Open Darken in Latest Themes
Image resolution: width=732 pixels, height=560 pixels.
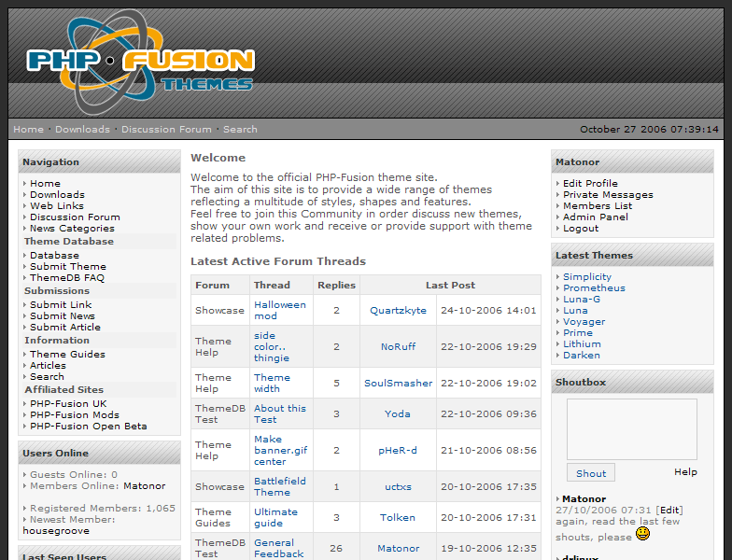tap(582, 355)
